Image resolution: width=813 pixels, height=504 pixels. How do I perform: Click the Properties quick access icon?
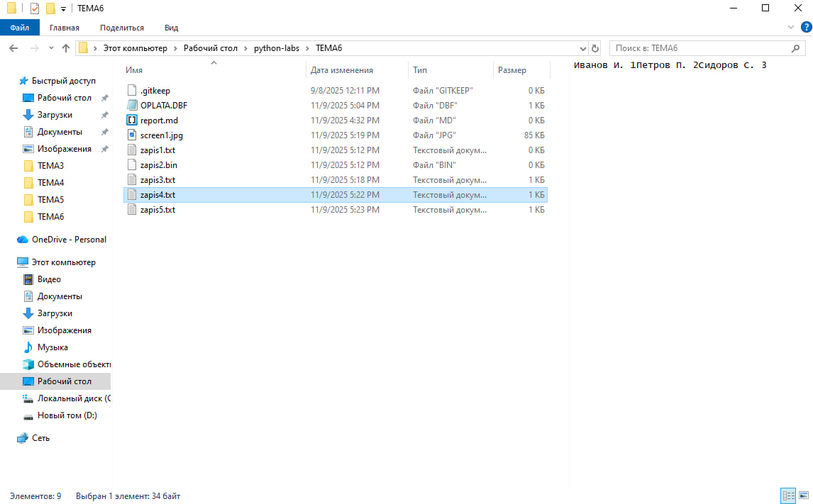(35, 9)
